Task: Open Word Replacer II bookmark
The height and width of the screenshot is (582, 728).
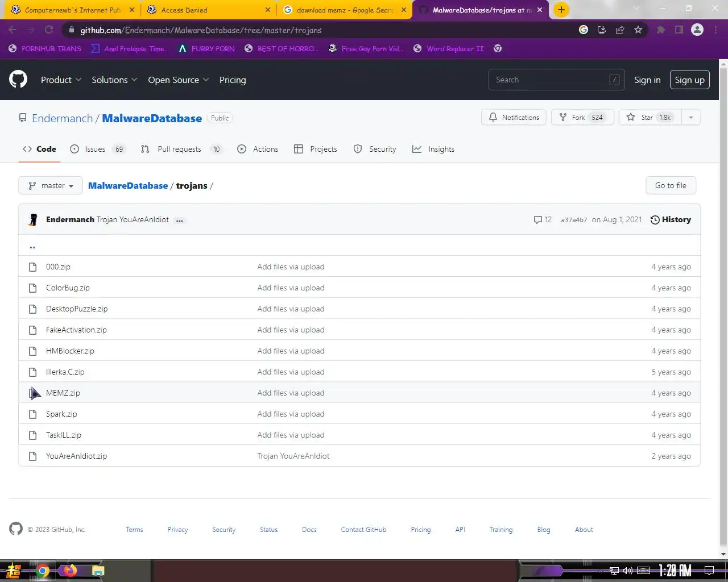Action: pos(449,48)
